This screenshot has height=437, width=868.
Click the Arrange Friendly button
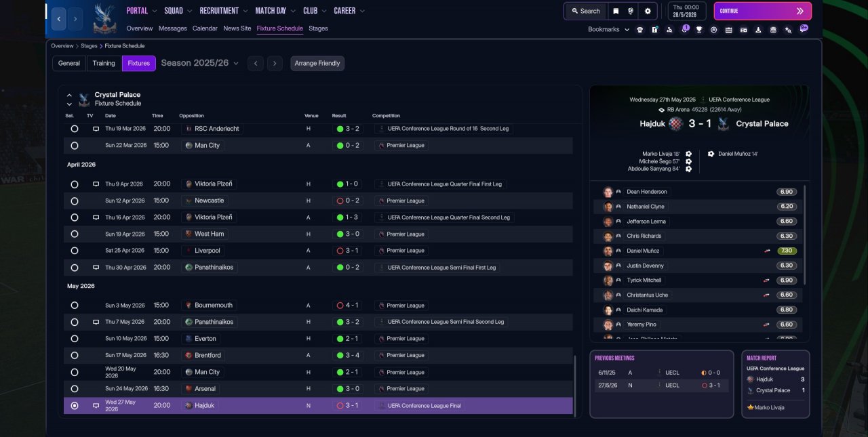tap(317, 63)
